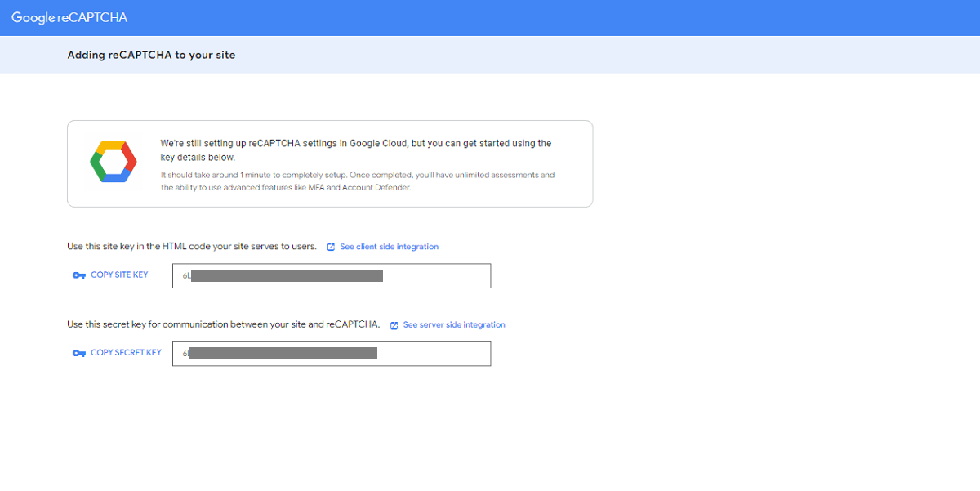
Task: Copy the site key using COPY SITE KEY
Action: (119, 275)
